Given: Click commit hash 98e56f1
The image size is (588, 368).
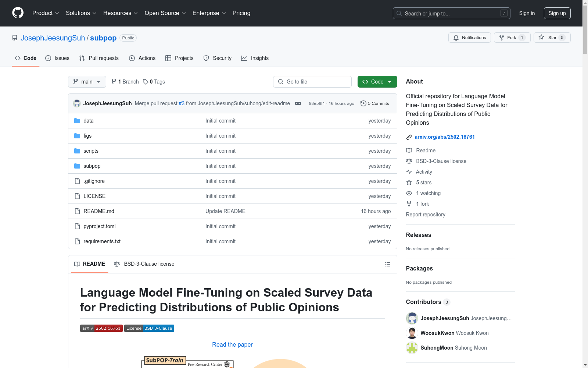Looking at the screenshot, I should 317,103.
